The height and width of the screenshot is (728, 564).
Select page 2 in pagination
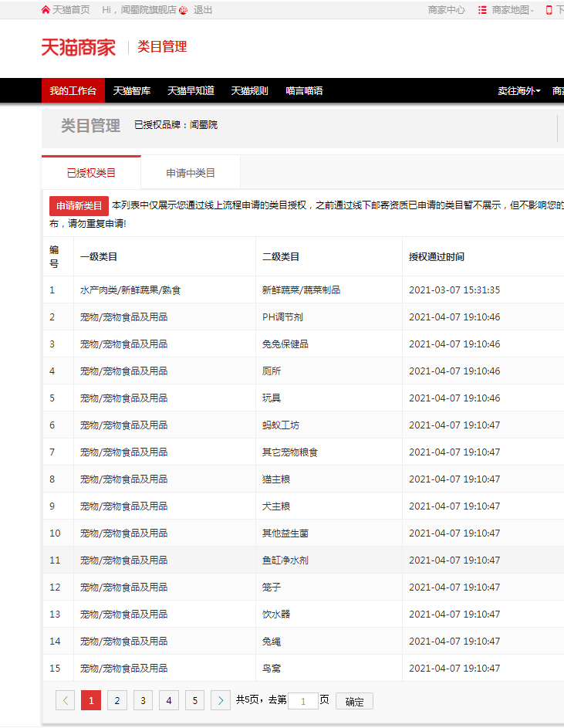pyautogui.click(x=117, y=701)
